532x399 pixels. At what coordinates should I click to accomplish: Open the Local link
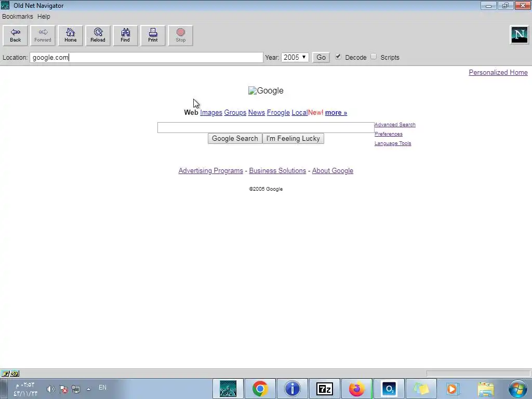click(x=300, y=112)
